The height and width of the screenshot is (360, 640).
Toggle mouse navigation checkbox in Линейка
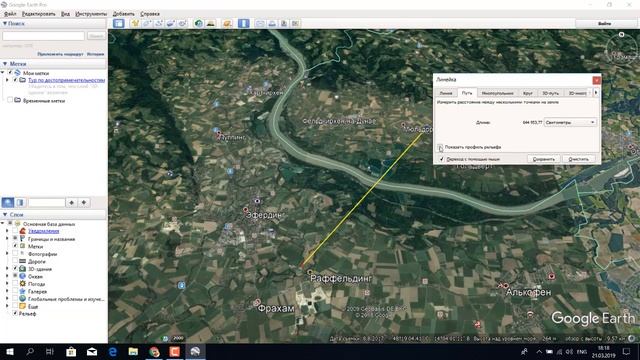[442, 159]
